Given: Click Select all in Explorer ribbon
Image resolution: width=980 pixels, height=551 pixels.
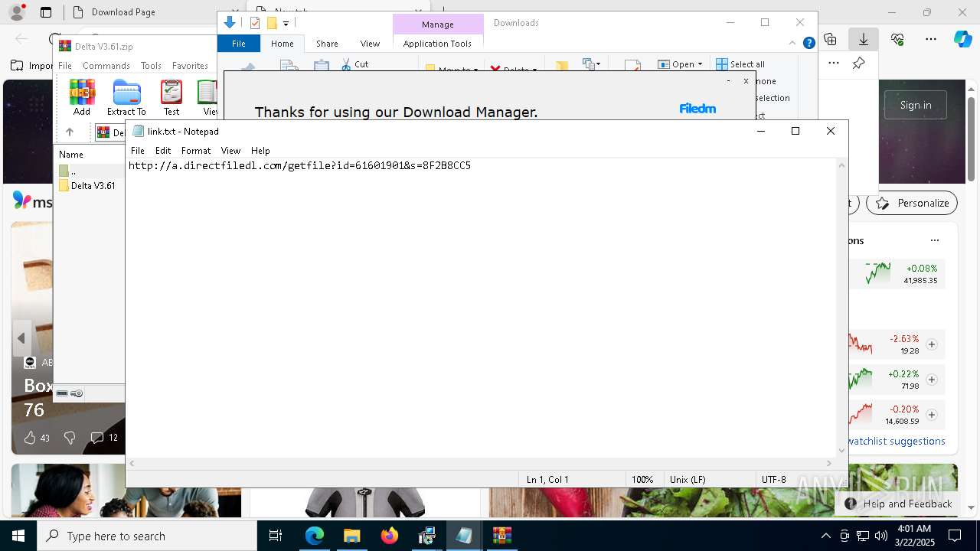Looking at the screenshot, I should click(740, 64).
